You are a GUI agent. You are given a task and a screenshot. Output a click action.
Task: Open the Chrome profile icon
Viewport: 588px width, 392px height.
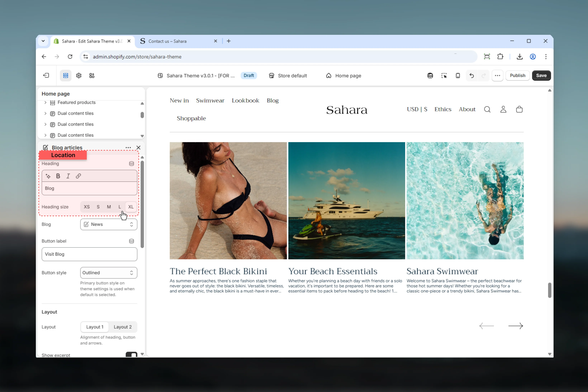click(x=533, y=57)
